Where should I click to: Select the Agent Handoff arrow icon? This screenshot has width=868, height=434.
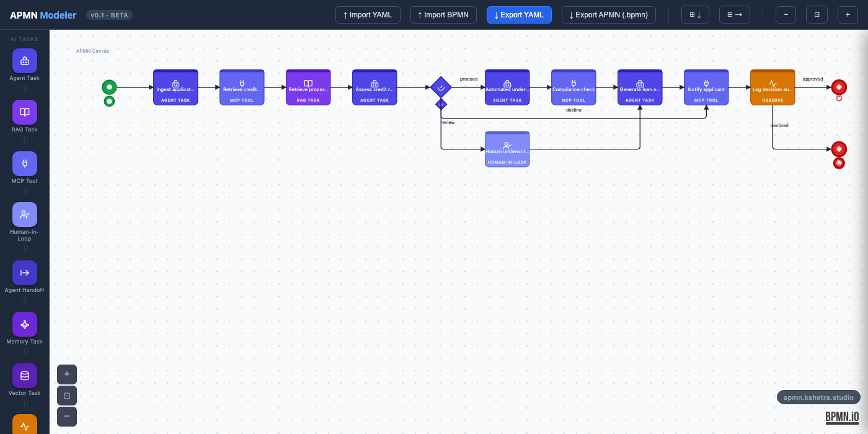coord(25,273)
